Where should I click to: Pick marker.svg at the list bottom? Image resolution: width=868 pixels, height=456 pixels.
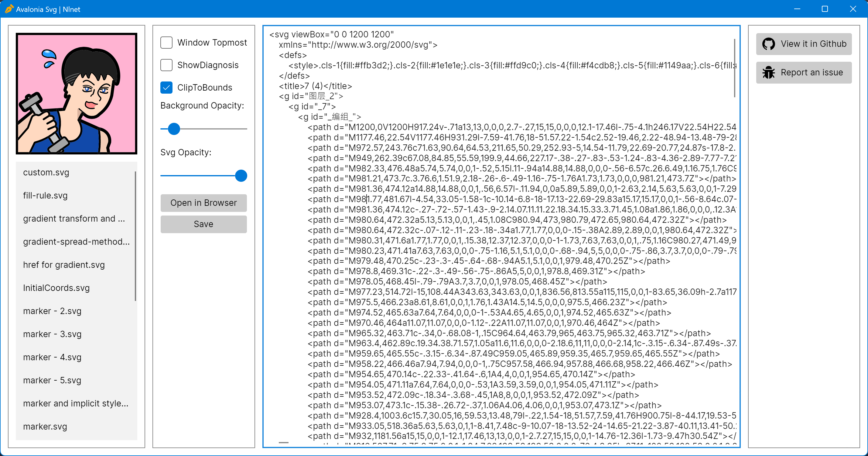click(x=45, y=427)
